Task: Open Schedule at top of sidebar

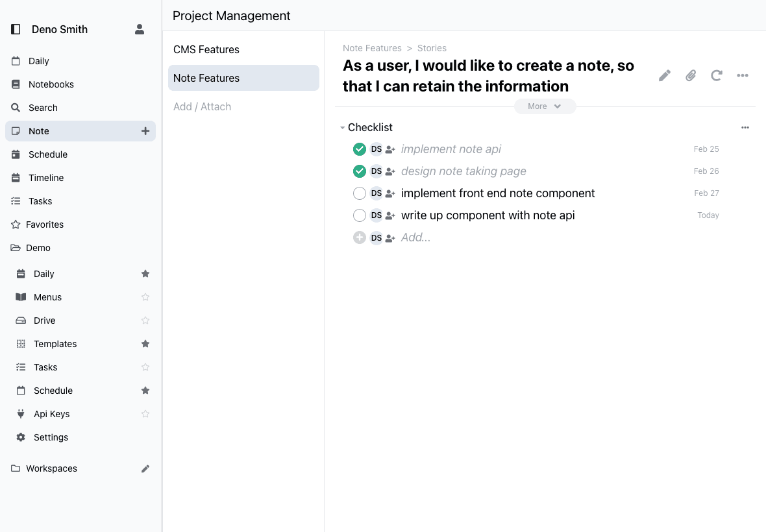Action: [80, 154]
